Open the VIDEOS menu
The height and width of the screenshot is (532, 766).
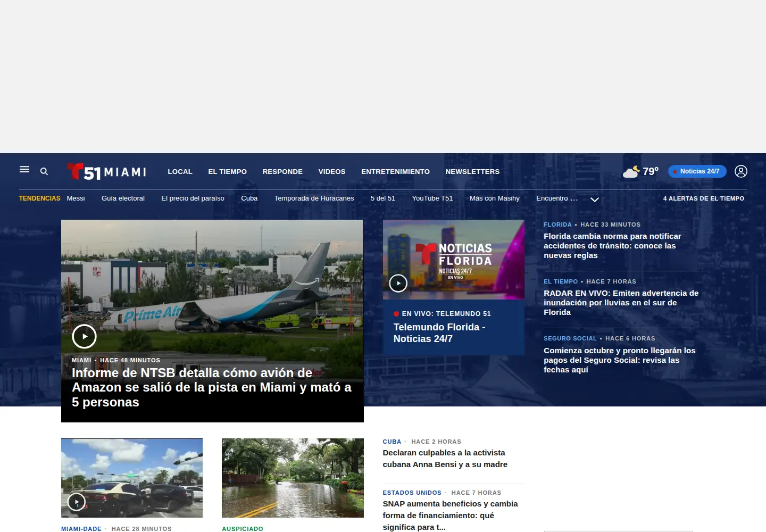click(332, 172)
